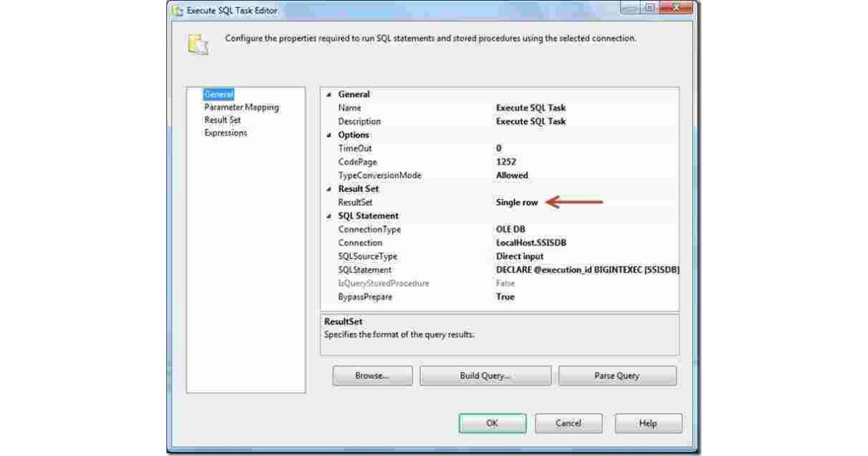Select the General page in left pane

click(218, 94)
